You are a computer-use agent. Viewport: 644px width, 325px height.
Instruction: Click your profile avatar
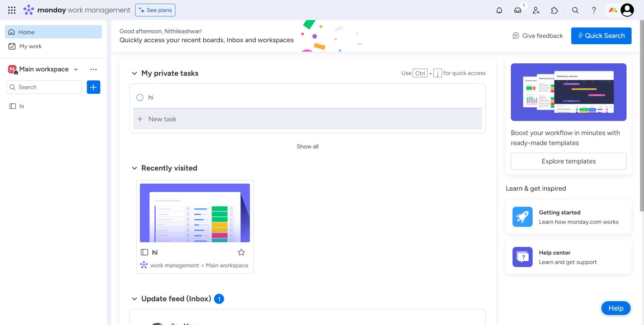click(627, 10)
